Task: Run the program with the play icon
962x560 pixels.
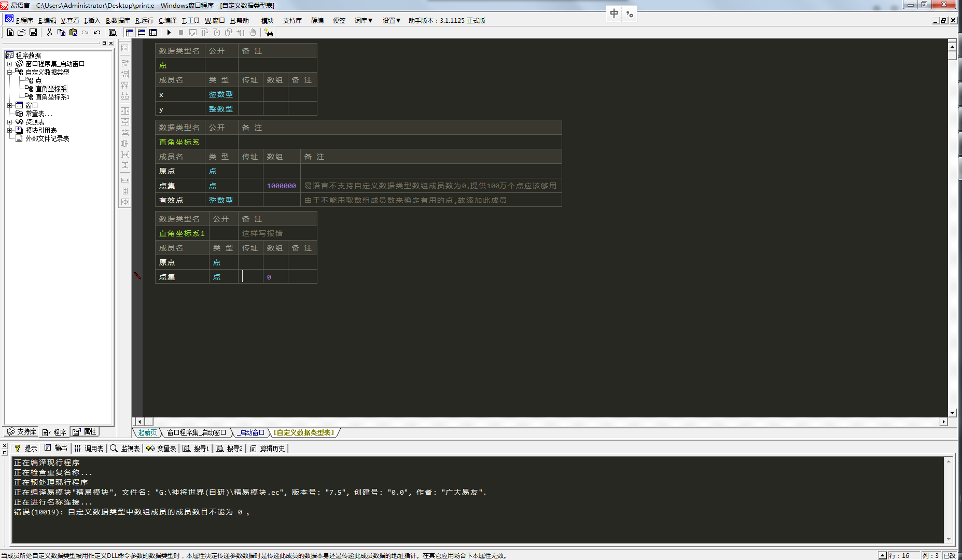Action: [x=169, y=33]
